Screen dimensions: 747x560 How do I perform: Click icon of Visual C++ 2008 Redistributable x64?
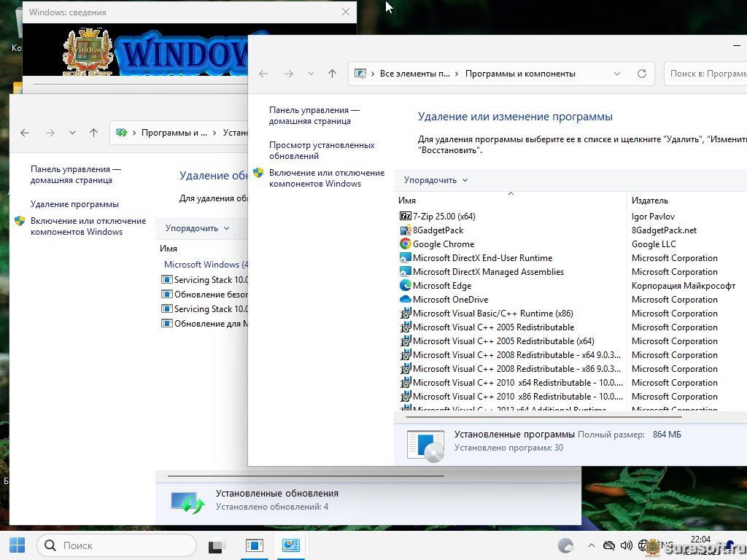pos(405,355)
